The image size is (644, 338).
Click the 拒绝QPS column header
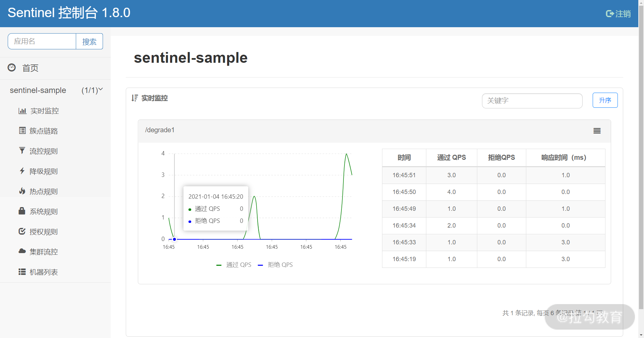tap(501, 157)
